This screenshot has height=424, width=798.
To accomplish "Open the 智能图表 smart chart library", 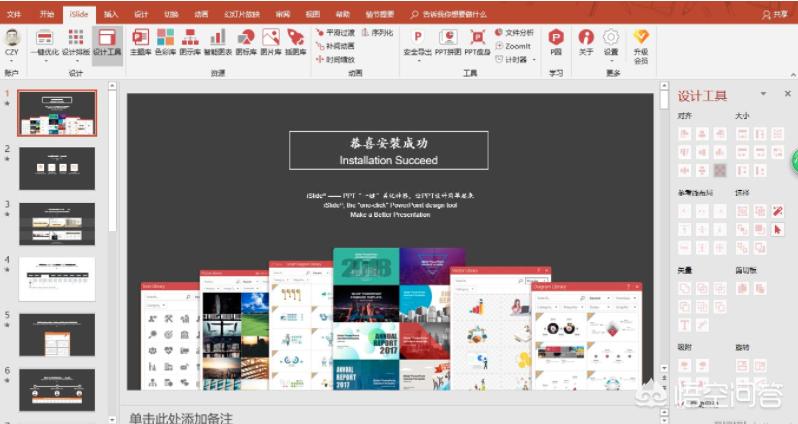I will coord(218,42).
